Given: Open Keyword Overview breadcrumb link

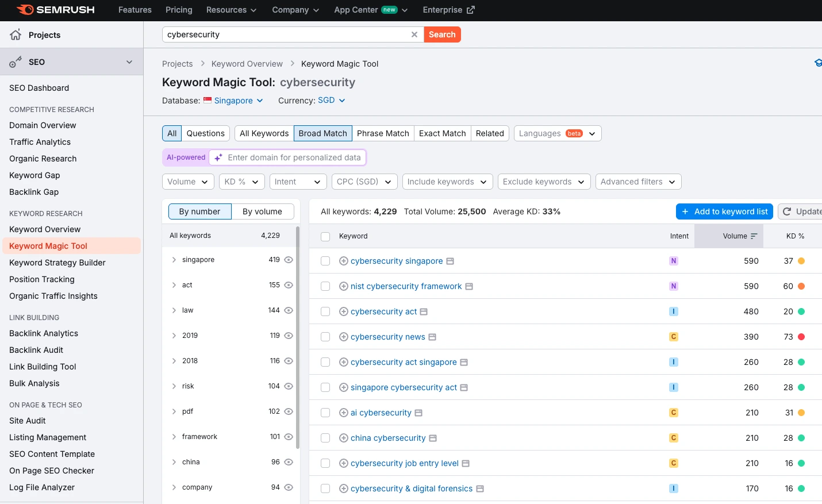Looking at the screenshot, I should coord(247,64).
